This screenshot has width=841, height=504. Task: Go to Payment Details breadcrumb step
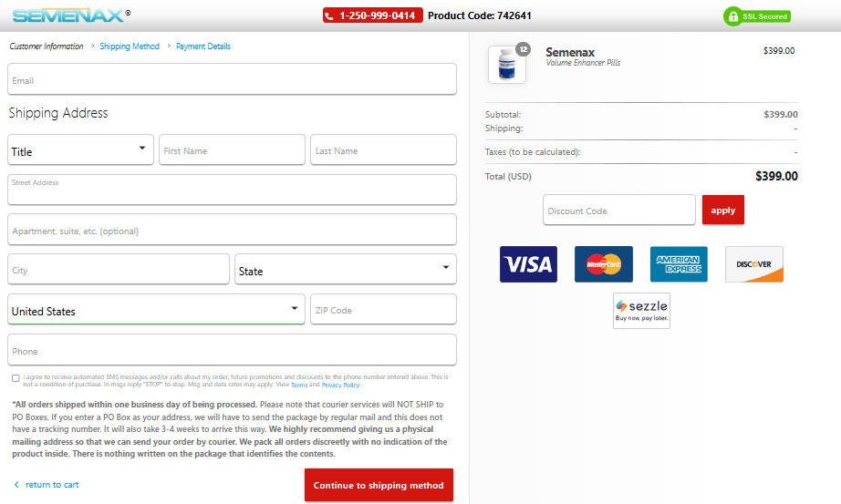tap(203, 46)
